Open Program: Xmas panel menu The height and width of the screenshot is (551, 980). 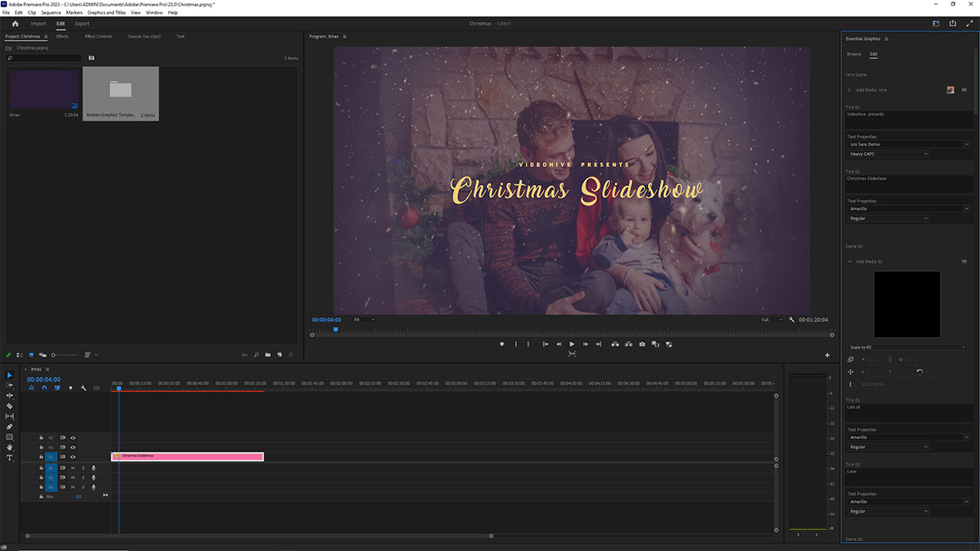(x=345, y=36)
